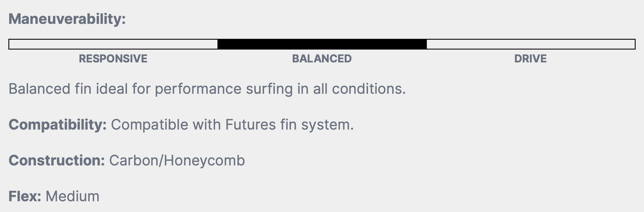Viewport: 644px width, 212px height.
Task: Click the bold Compatibility label
Action: tap(57, 125)
